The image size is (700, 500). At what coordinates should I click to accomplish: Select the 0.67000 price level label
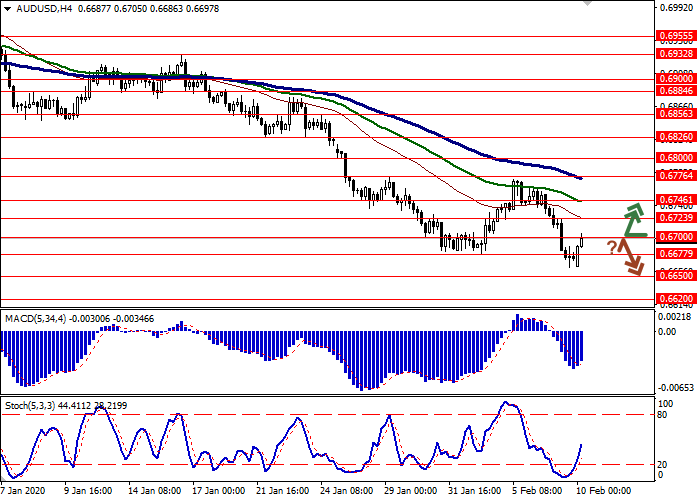[x=675, y=237]
